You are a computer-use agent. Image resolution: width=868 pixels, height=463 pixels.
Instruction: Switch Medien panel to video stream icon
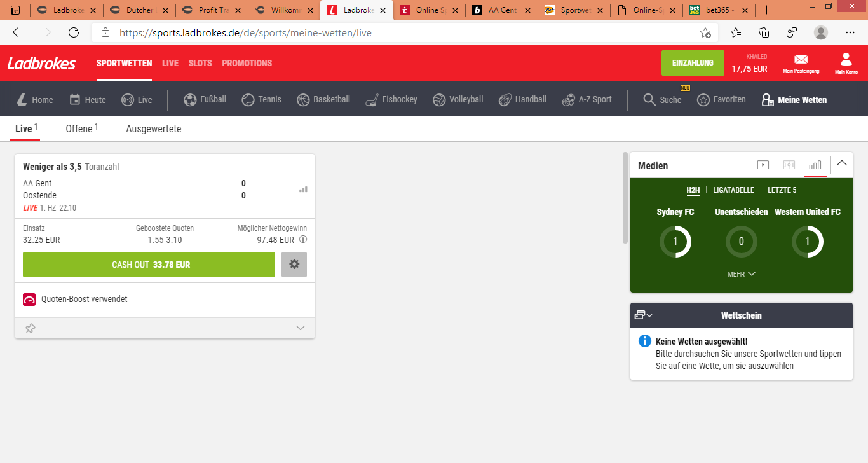click(x=763, y=165)
